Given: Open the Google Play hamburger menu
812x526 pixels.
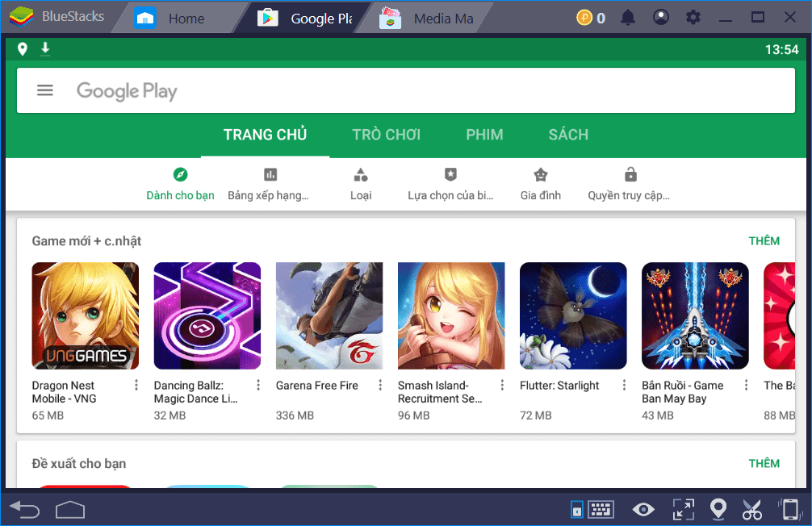Looking at the screenshot, I should [x=45, y=90].
